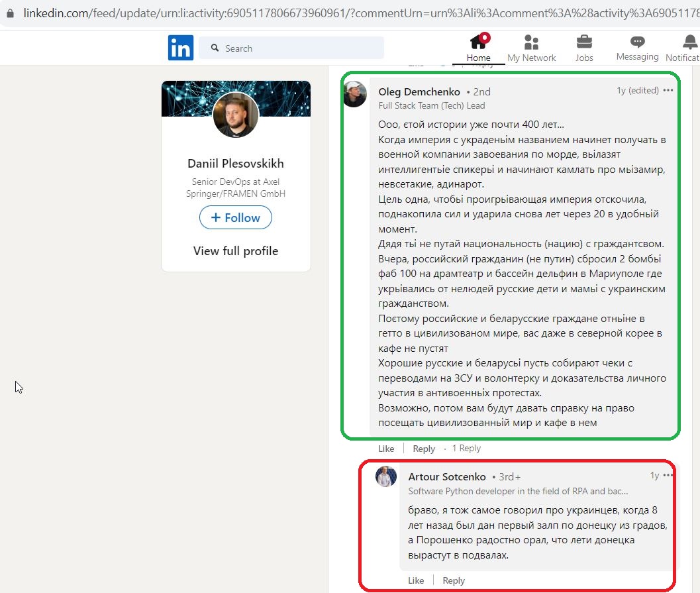Reply to Artour Sotcenko's comment

point(454,580)
